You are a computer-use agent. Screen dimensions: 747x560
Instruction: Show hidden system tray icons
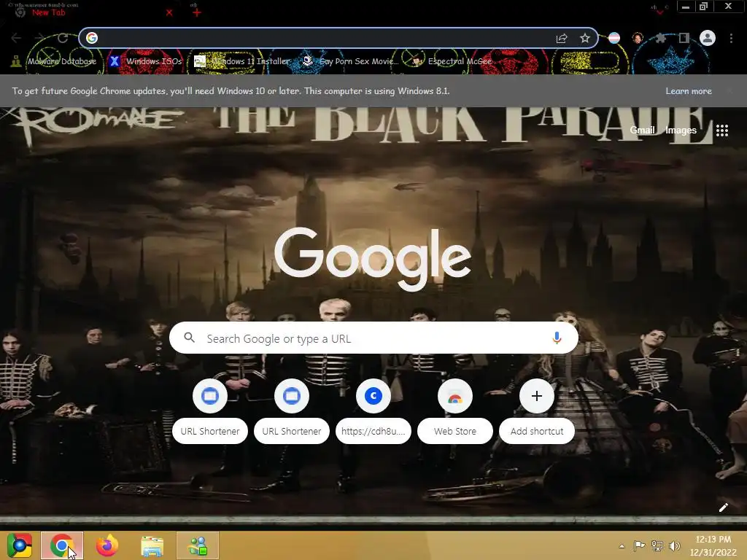pos(622,546)
